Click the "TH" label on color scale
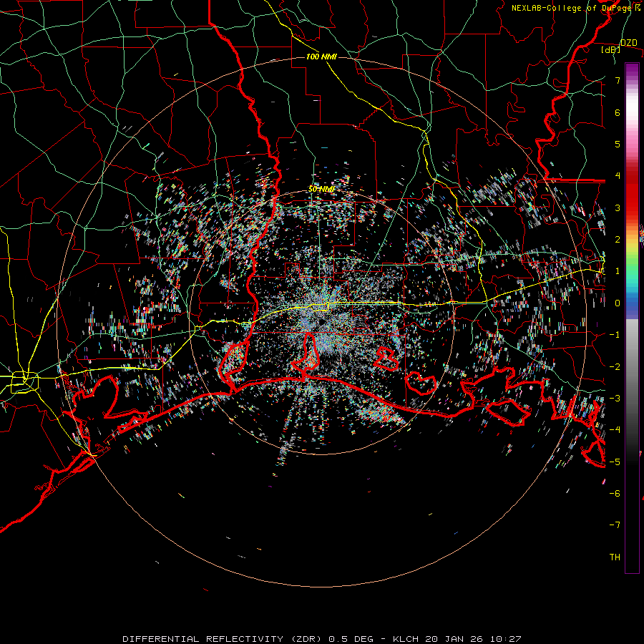644x644 pixels. [615, 557]
